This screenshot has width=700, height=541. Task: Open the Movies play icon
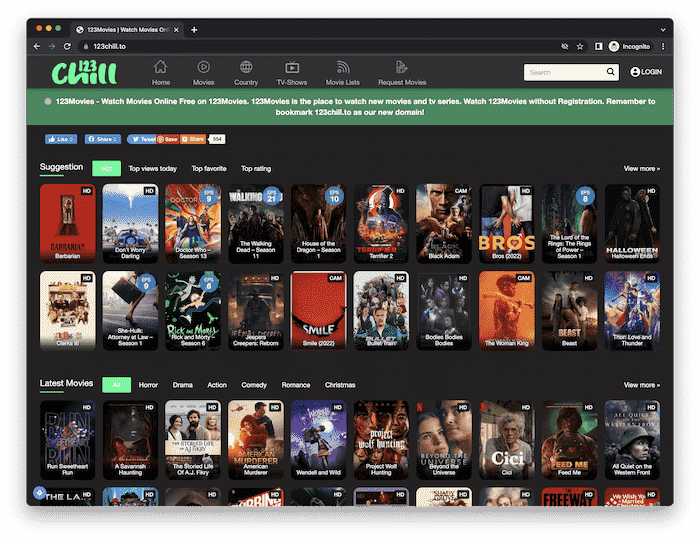coord(204,67)
